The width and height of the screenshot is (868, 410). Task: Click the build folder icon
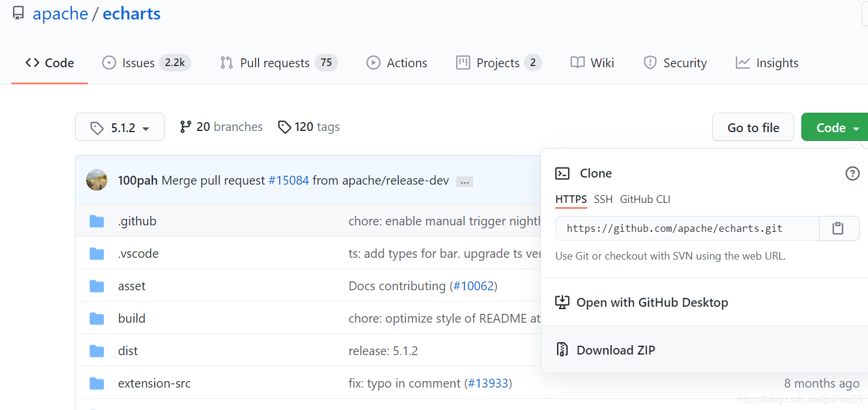[97, 319]
